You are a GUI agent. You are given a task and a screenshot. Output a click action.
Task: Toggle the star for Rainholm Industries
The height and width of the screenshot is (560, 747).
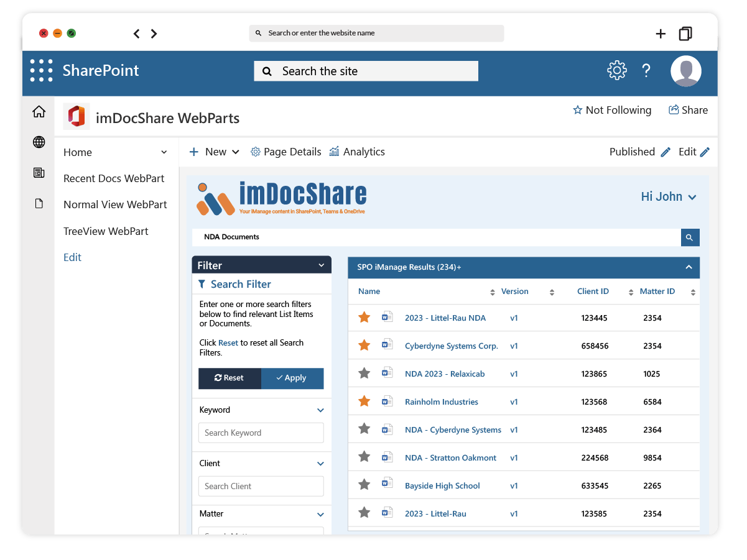tap(364, 401)
